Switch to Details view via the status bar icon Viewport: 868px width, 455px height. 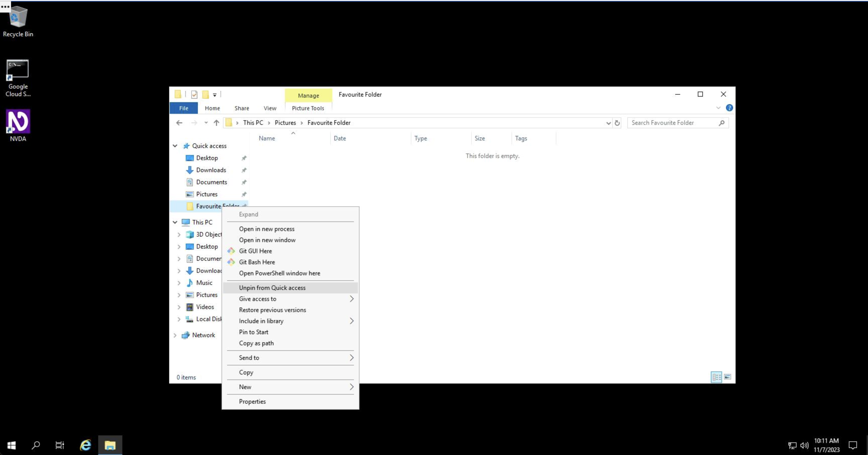click(x=717, y=377)
